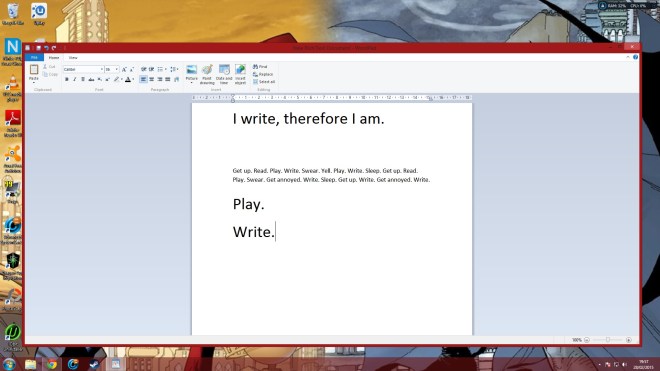
Task: Click the horizontal ruler above page
Action: pyautogui.click(x=332, y=98)
